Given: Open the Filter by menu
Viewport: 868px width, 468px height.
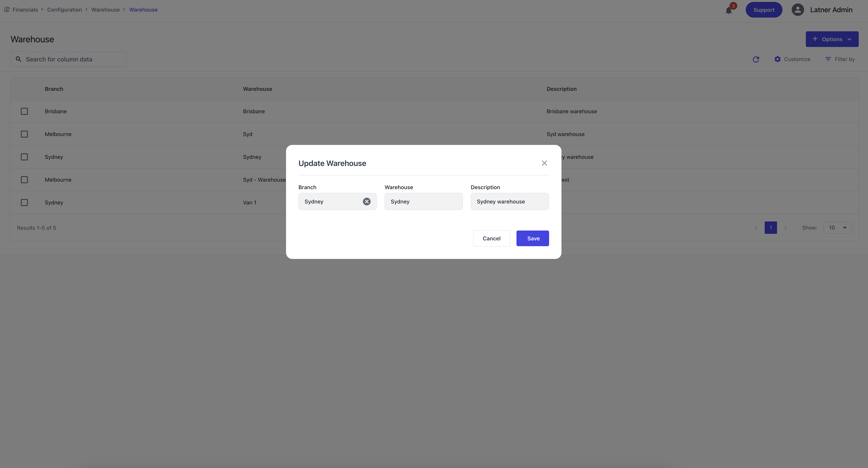Looking at the screenshot, I should 840,59.
